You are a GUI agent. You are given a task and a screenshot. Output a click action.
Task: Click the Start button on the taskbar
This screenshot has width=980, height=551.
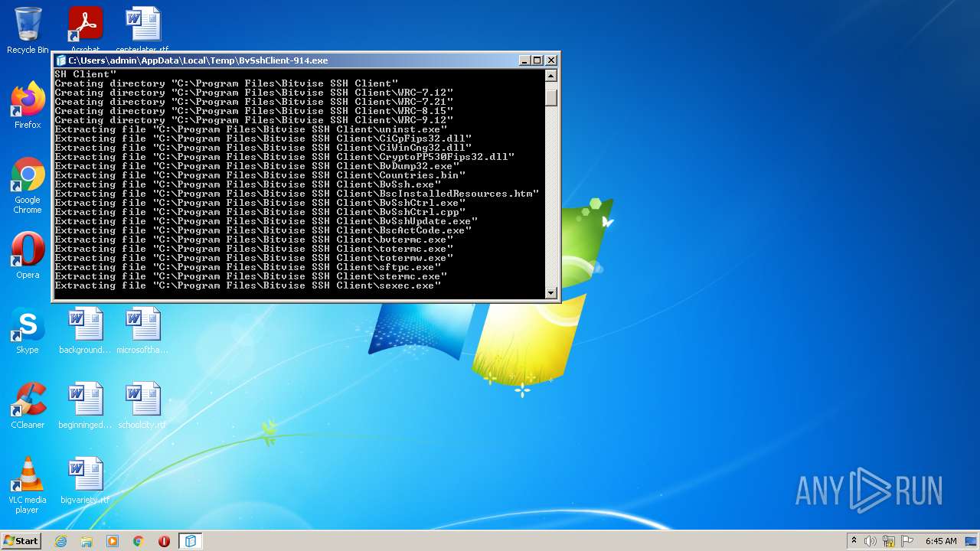pos(21,541)
